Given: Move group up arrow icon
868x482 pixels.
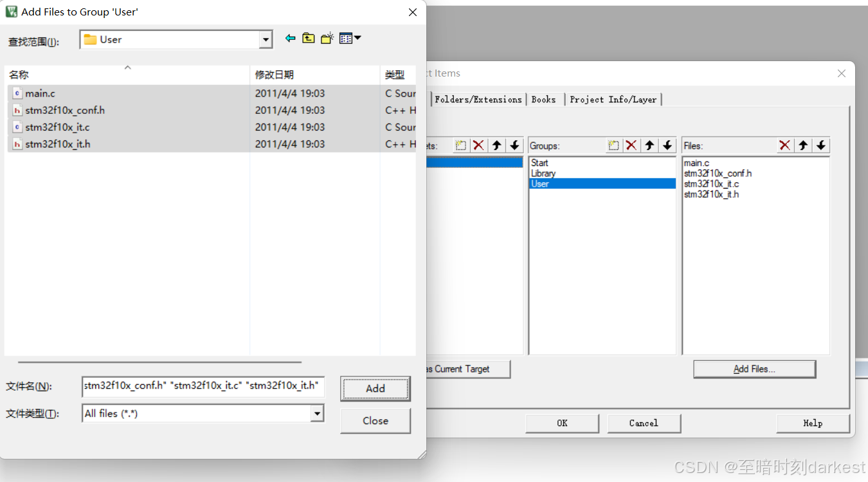Looking at the screenshot, I should (650, 145).
